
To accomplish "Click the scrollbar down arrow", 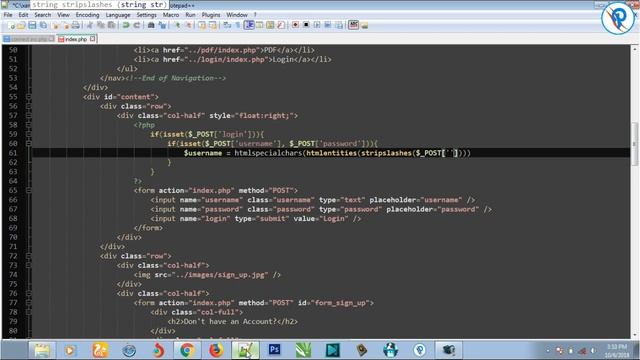I will point(635,336).
